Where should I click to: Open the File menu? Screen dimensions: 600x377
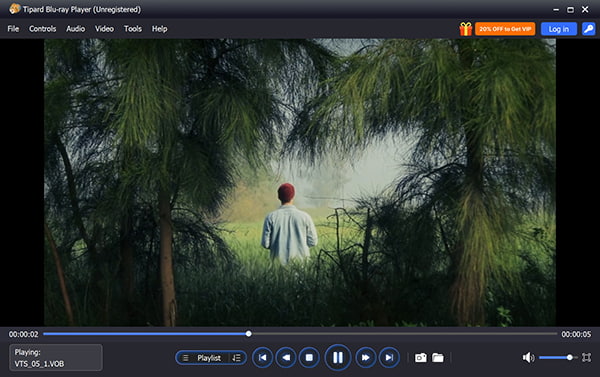13,29
